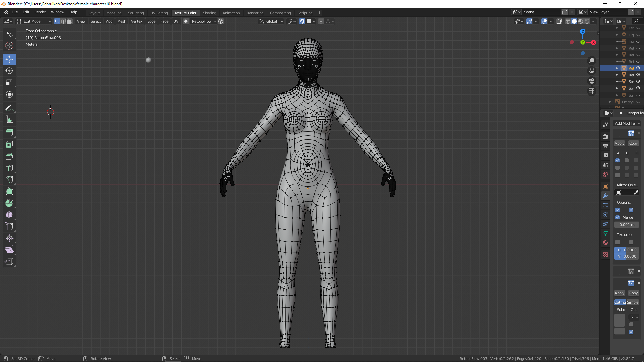This screenshot has height=362, width=644.
Task: Click the pan view hand icon
Action: tap(592, 71)
